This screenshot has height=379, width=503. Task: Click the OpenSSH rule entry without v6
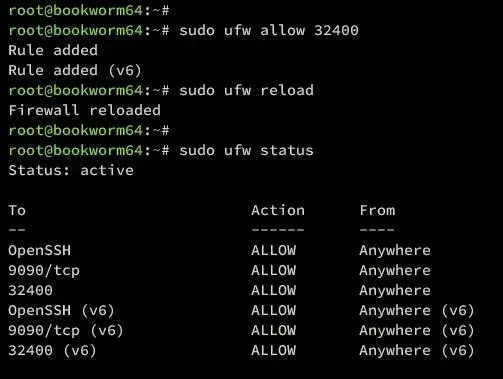pos(40,250)
